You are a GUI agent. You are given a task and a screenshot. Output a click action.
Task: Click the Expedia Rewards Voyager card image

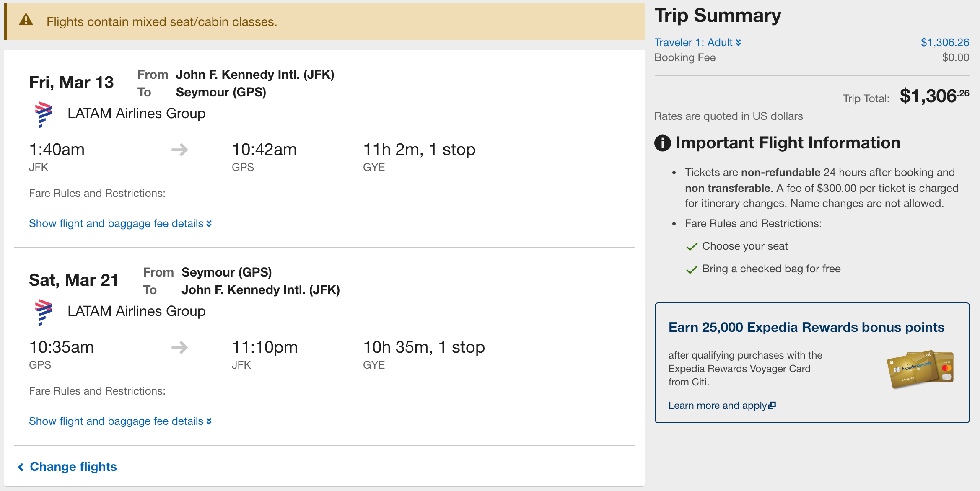(920, 369)
